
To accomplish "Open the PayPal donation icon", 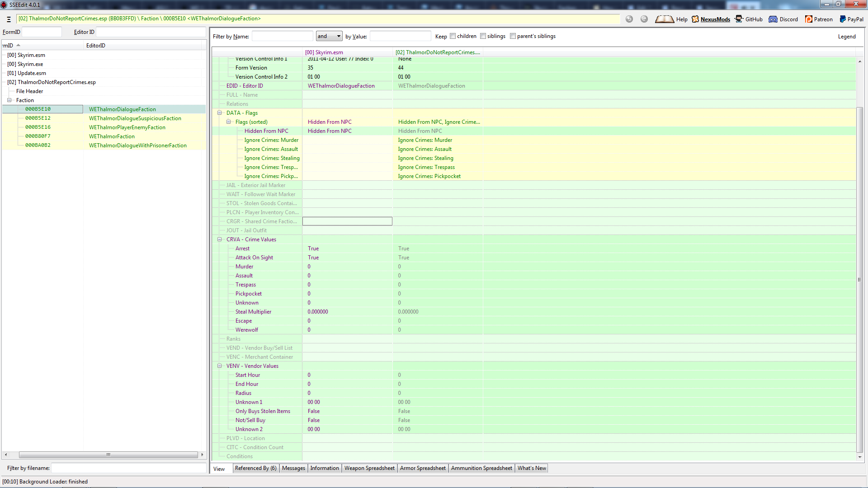I will coord(843,19).
